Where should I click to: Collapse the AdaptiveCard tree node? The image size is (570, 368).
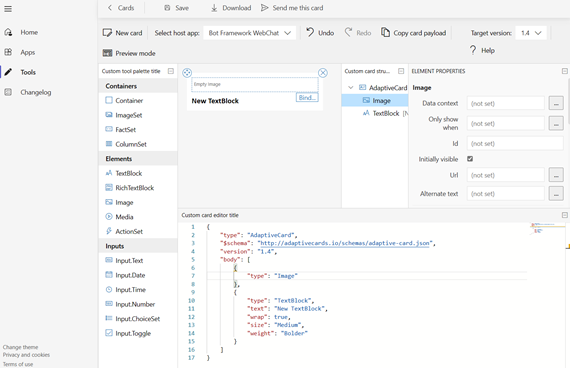pos(350,88)
